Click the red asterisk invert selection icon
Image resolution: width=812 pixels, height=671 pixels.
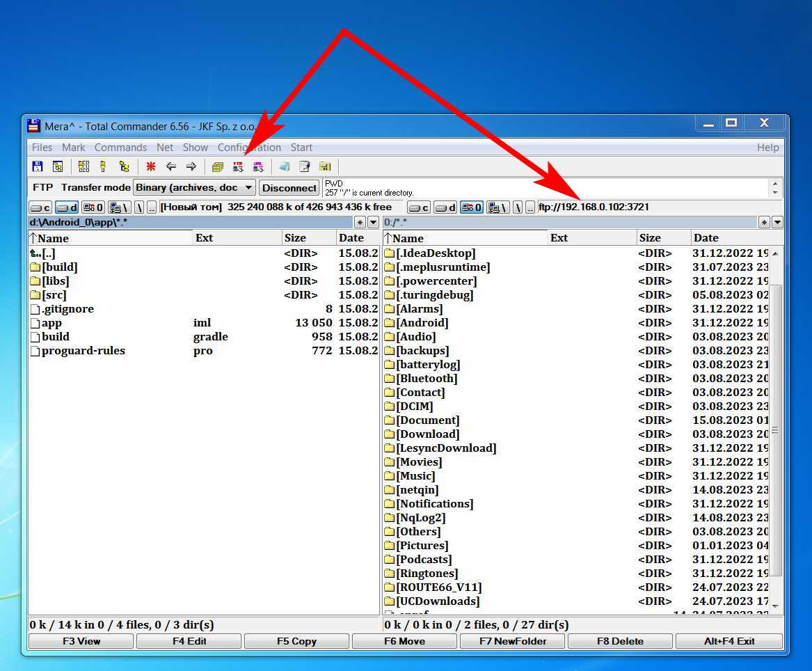pyautogui.click(x=150, y=166)
